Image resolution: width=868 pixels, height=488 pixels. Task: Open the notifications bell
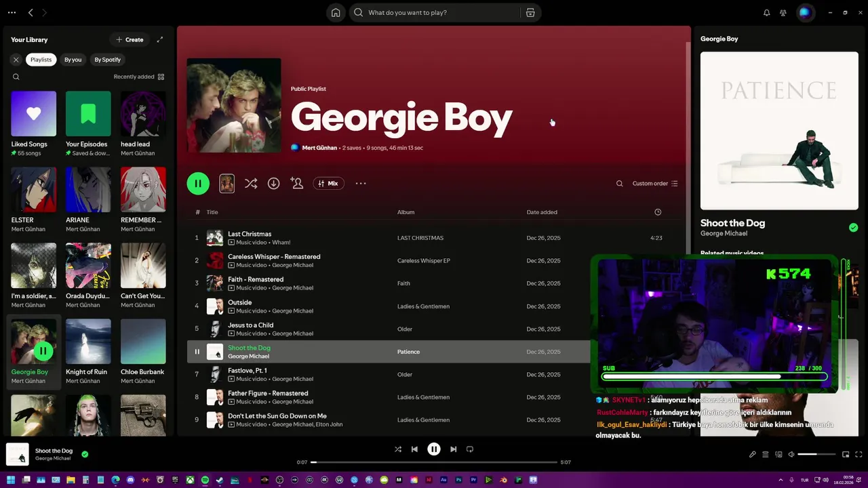[767, 12]
